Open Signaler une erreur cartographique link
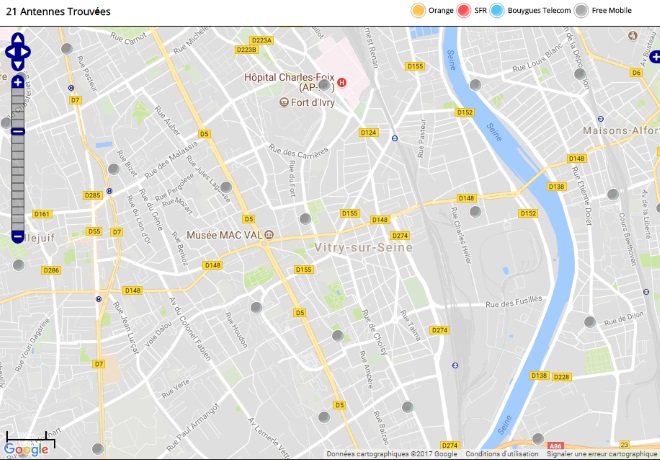The width and height of the screenshot is (660, 460). pos(601,454)
